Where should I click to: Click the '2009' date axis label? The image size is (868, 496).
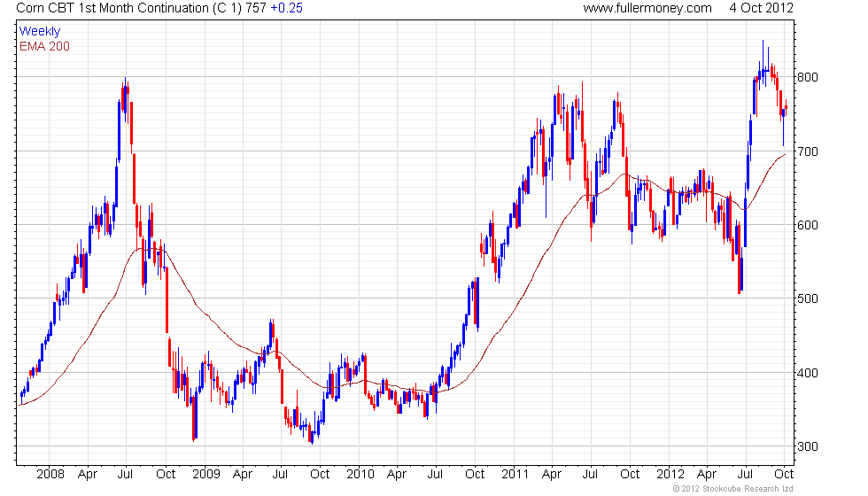coord(205,475)
